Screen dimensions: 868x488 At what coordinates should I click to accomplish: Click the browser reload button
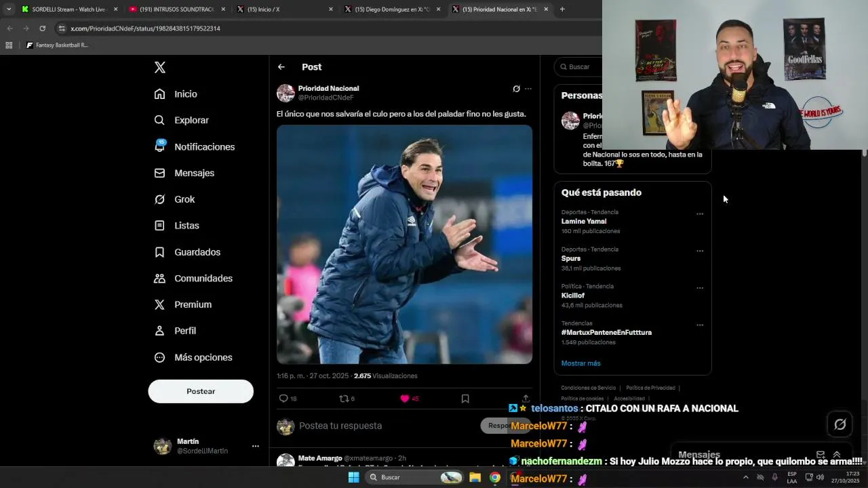pos(42,28)
